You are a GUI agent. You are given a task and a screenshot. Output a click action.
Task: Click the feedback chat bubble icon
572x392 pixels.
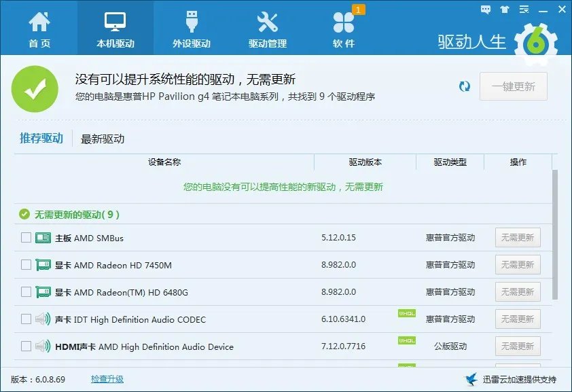click(x=486, y=10)
